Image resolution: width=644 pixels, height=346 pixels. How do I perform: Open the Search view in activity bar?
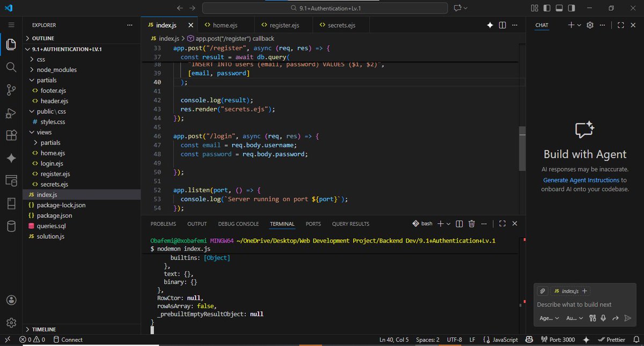click(11, 67)
